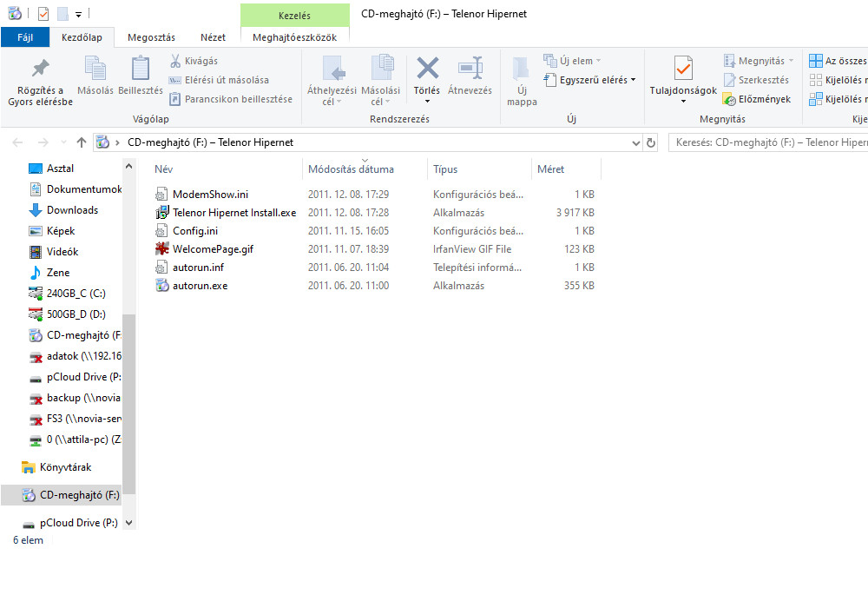The height and width of the screenshot is (608, 868).
Task: Click the navigation pane scroll down arrow
Action: point(129,522)
